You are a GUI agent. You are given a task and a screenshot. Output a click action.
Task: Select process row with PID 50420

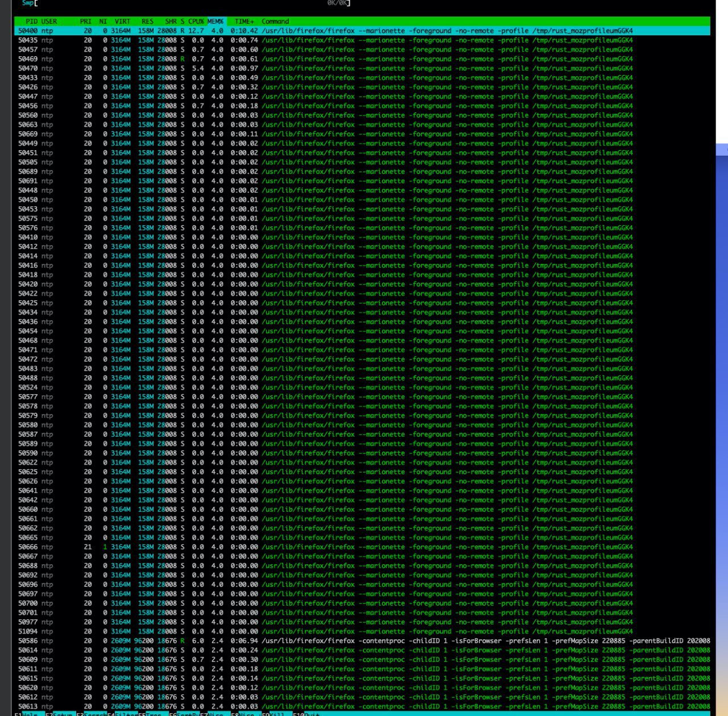tap(362, 284)
